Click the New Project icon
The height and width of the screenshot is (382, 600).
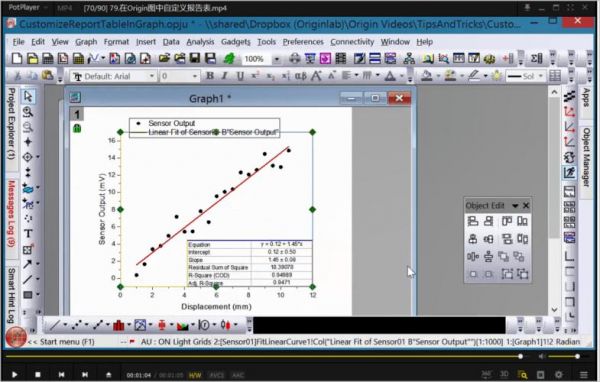coord(17,58)
